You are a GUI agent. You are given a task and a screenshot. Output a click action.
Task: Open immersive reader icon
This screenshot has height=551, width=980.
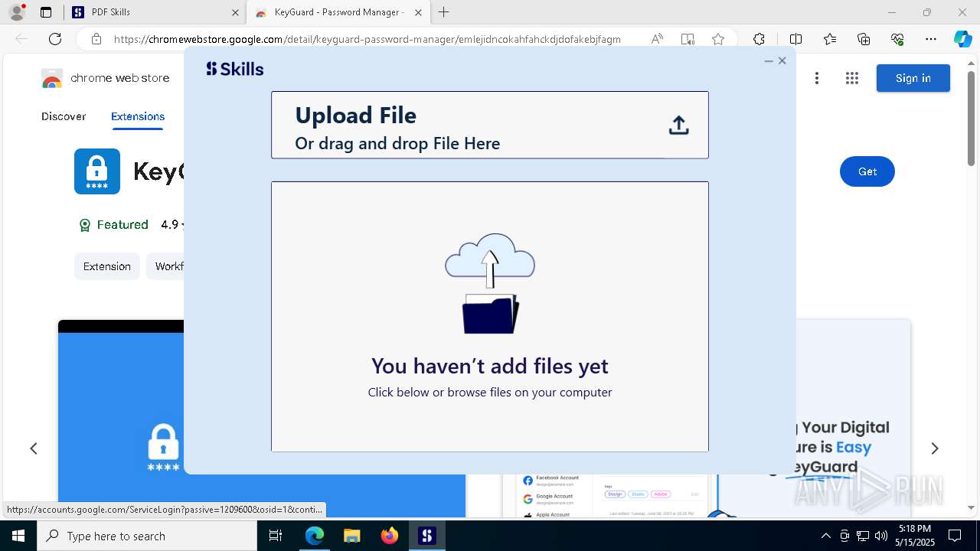[x=688, y=39]
